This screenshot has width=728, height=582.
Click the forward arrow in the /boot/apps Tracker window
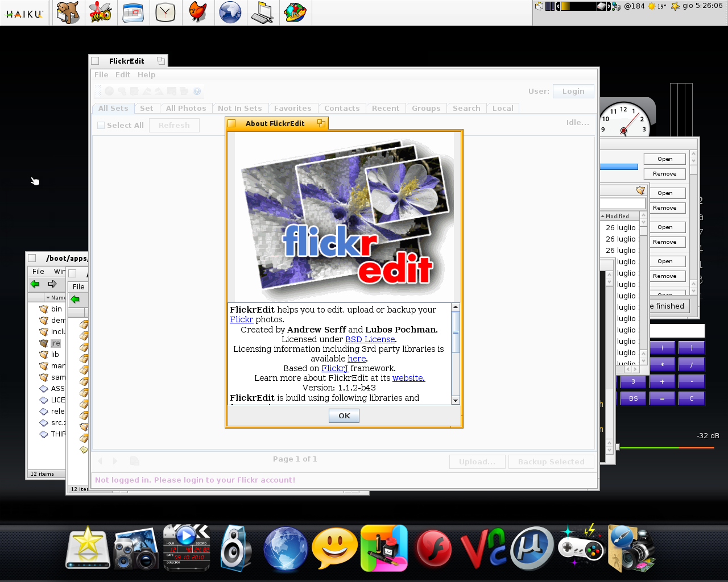[52, 284]
